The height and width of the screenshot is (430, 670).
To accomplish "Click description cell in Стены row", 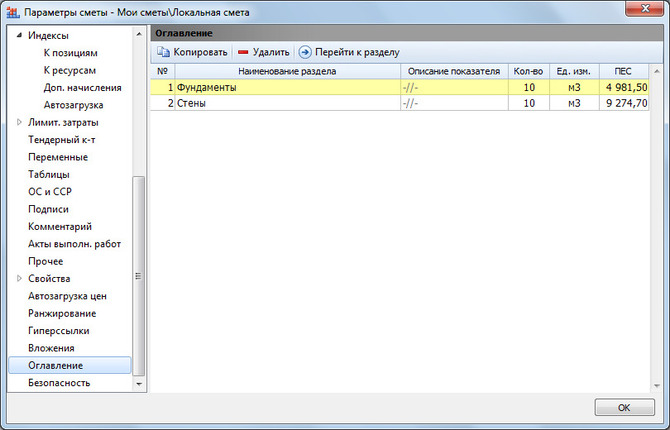I will (x=454, y=103).
